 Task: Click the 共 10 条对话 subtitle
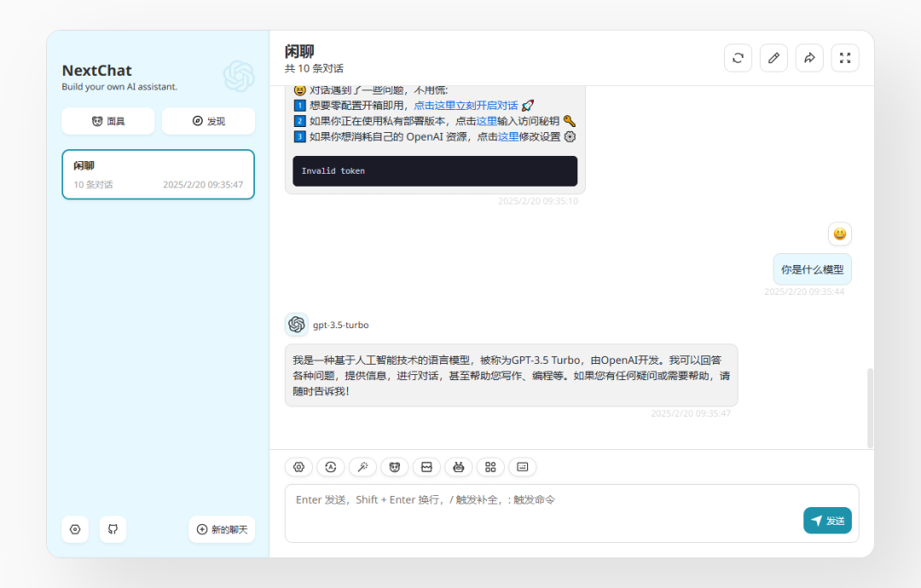coord(314,69)
